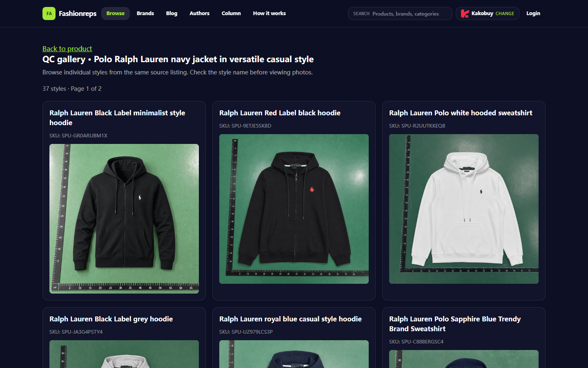View the grey hoodie photo
The width and height of the screenshot is (588, 368).
(124, 354)
